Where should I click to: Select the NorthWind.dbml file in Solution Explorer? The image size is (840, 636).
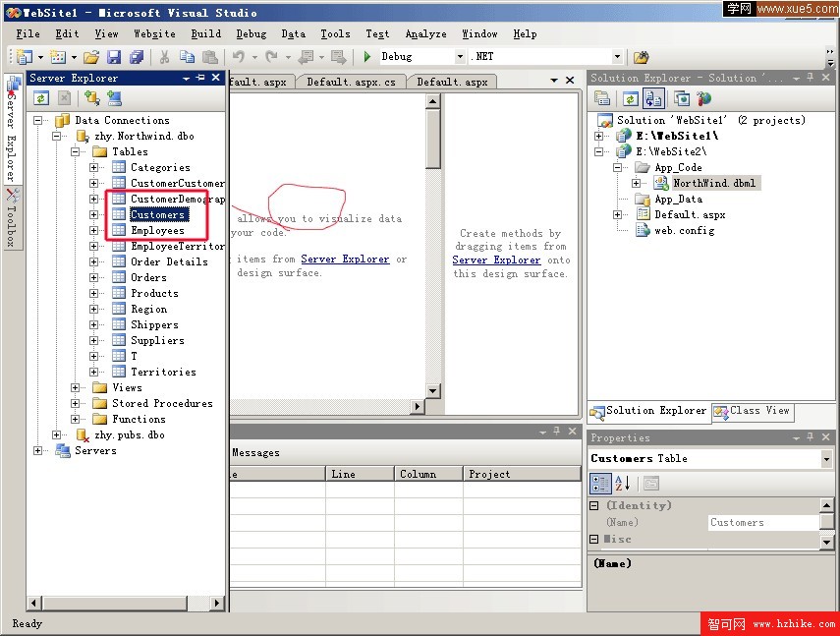(x=714, y=183)
